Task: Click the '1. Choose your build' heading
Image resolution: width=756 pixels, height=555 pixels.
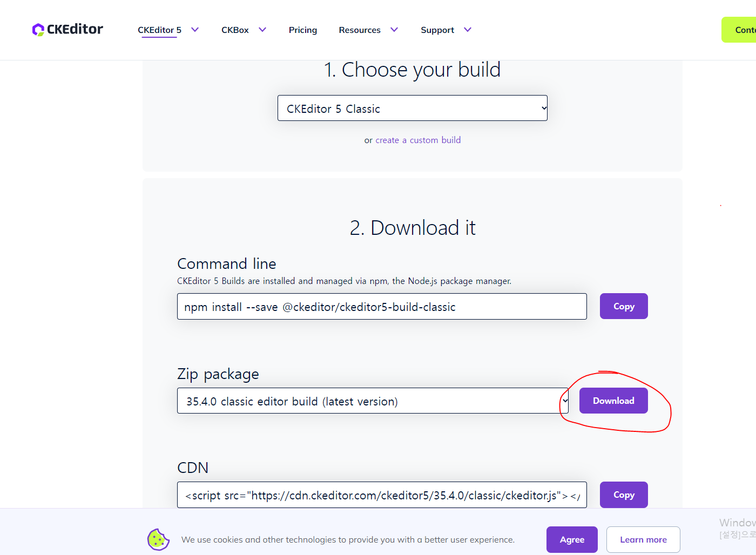Action: pyautogui.click(x=413, y=70)
